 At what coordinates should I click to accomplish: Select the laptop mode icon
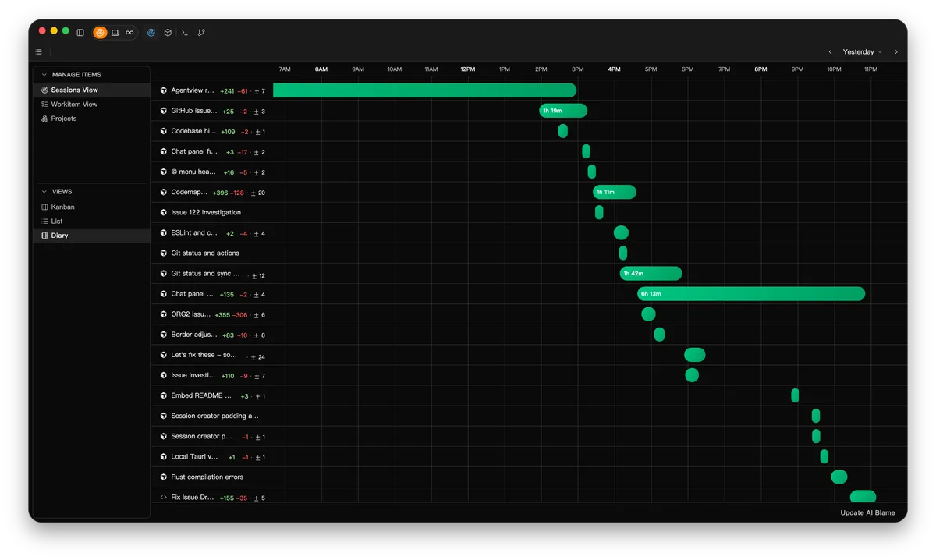115,33
